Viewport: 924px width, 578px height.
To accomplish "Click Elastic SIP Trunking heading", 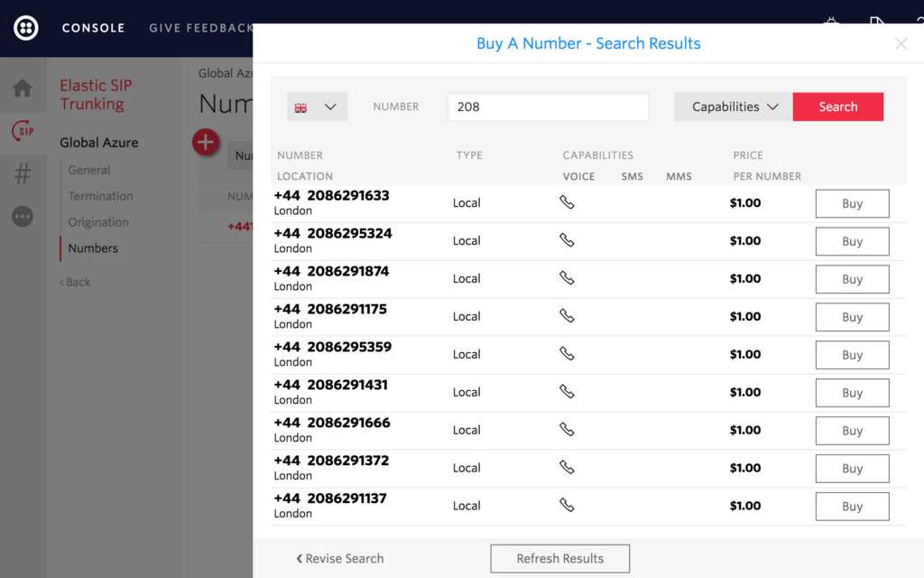I will 96,94.
